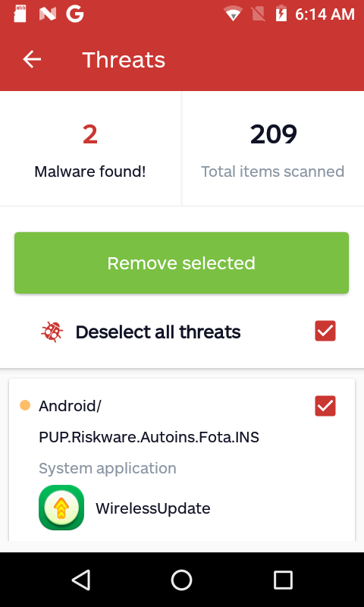The image size is (364, 607).
Task: Tap the battery charging icon
Action: (x=281, y=14)
